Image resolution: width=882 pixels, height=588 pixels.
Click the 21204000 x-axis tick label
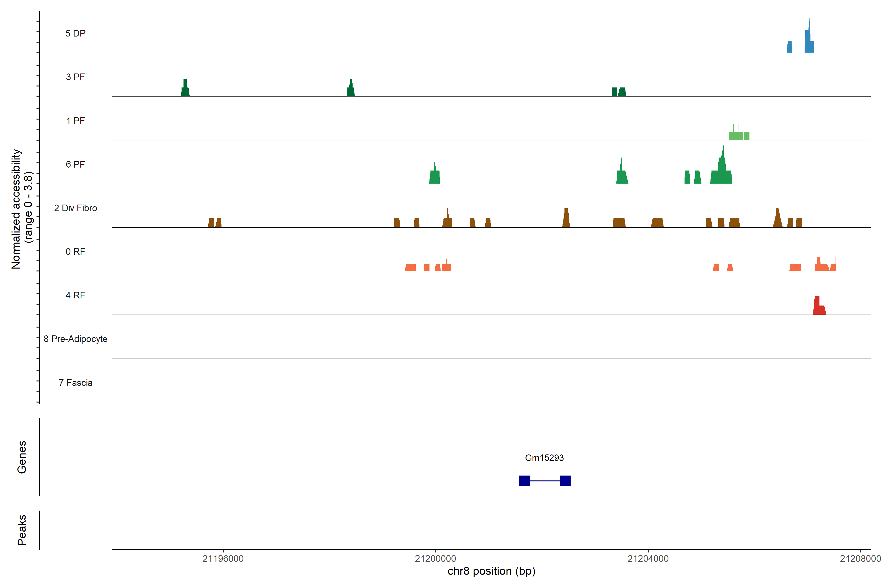(x=648, y=558)
